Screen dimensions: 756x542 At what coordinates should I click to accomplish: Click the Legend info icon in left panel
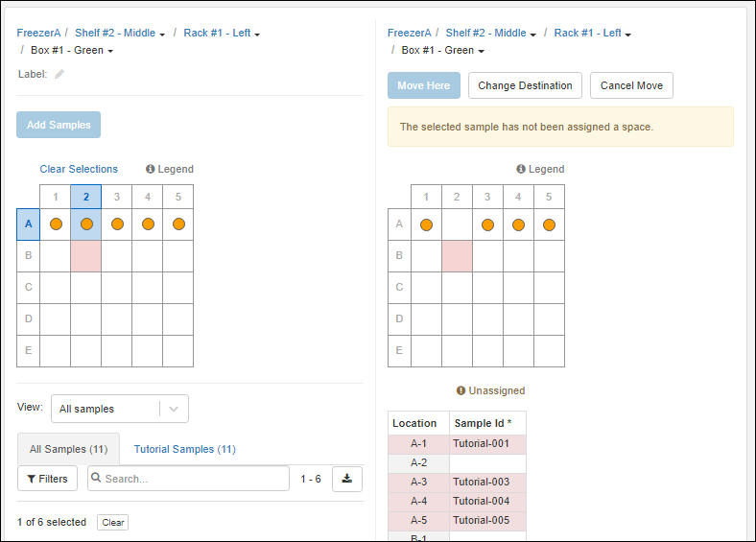click(151, 169)
